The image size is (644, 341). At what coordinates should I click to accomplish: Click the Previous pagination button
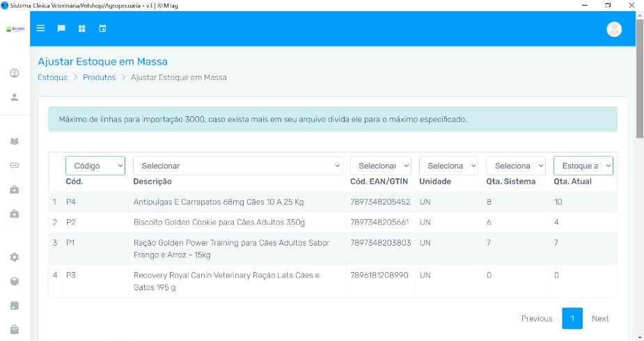point(537,318)
